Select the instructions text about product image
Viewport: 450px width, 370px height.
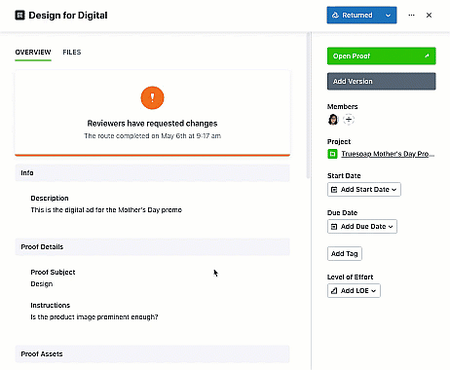(x=94, y=317)
